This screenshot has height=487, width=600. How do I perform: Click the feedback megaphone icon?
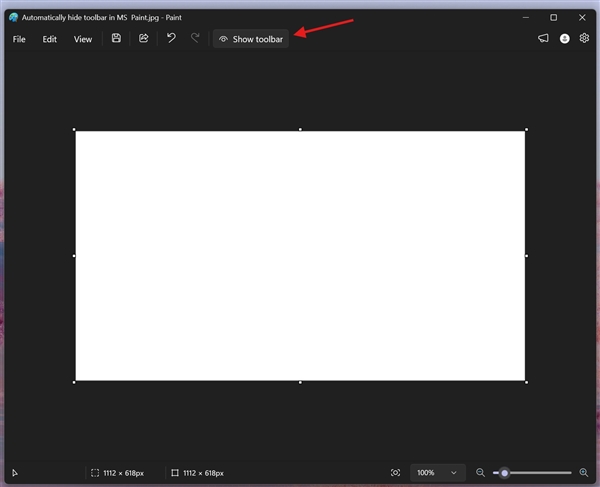click(x=543, y=39)
